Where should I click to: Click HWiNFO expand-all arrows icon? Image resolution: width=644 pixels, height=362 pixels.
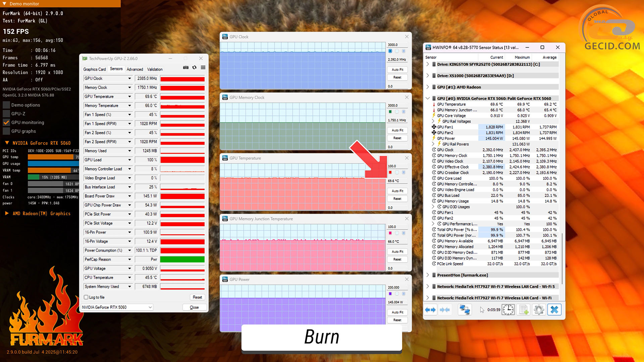tap(430, 310)
